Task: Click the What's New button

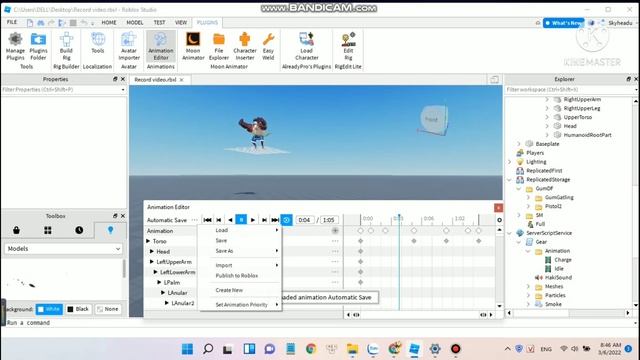Action: pyautogui.click(x=564, y=23)
